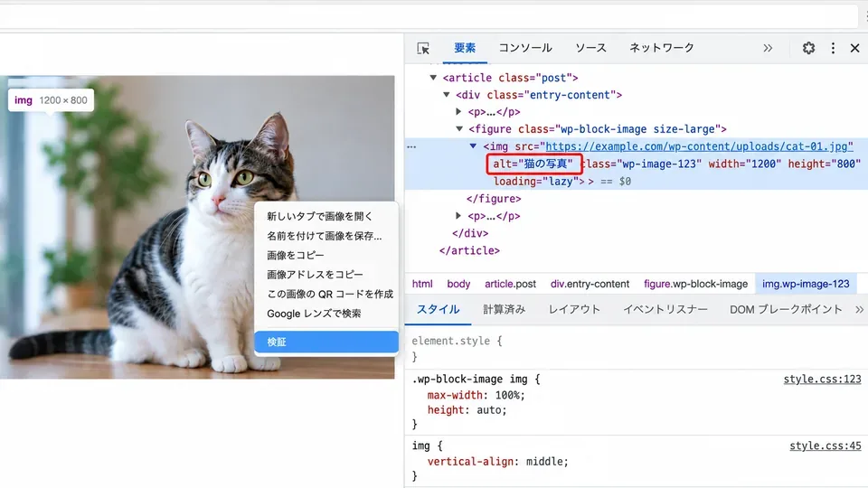
Task: Open the イベントリスナー sub-tab
Action: coord(665,309)
